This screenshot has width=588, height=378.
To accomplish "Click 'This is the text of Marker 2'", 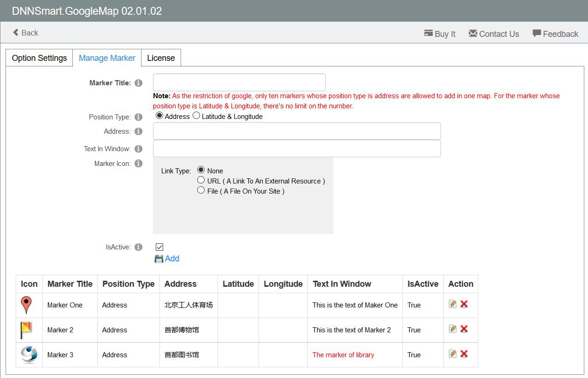I will (x=352, y=330).
